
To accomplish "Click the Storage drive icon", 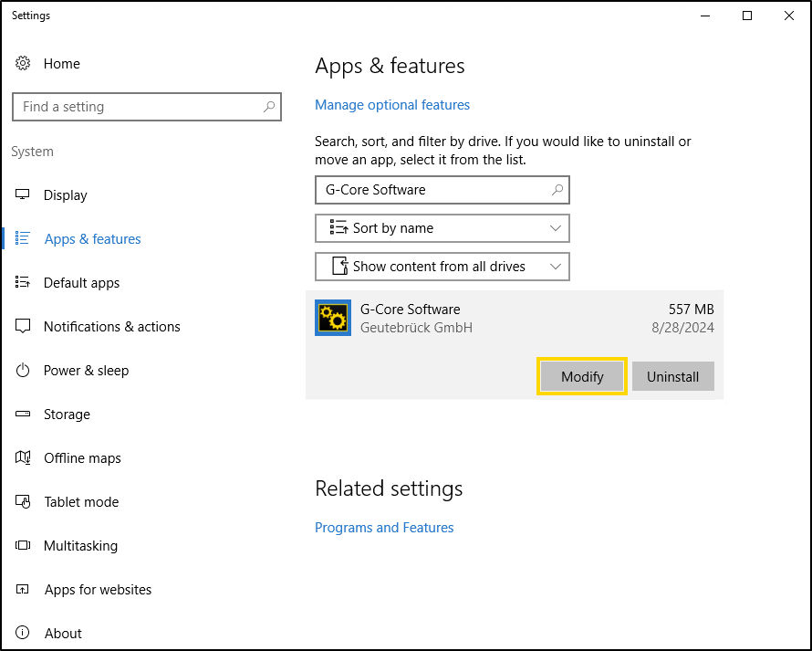I will [22, 414].
